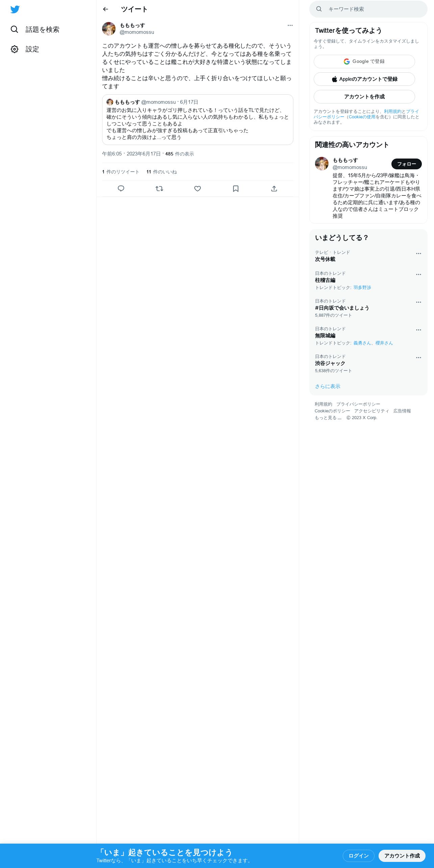Bookmark this tweet
Viewport: 434px width, 868px height.
coord(236,189)
